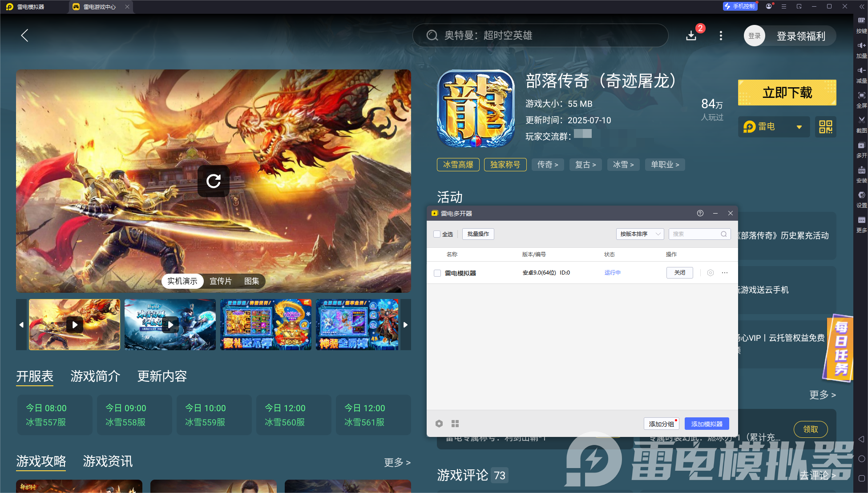Switch multi-opener to grid view icon

pos(455,424)
